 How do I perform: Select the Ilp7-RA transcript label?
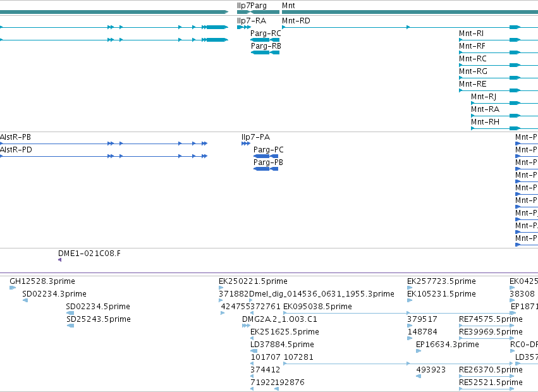pos(252,21)
